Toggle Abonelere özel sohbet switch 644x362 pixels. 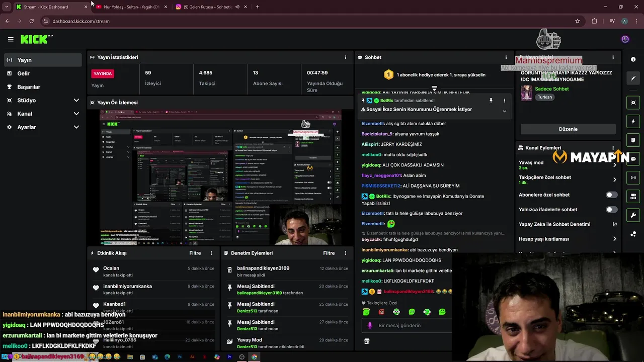click(611, 195)
